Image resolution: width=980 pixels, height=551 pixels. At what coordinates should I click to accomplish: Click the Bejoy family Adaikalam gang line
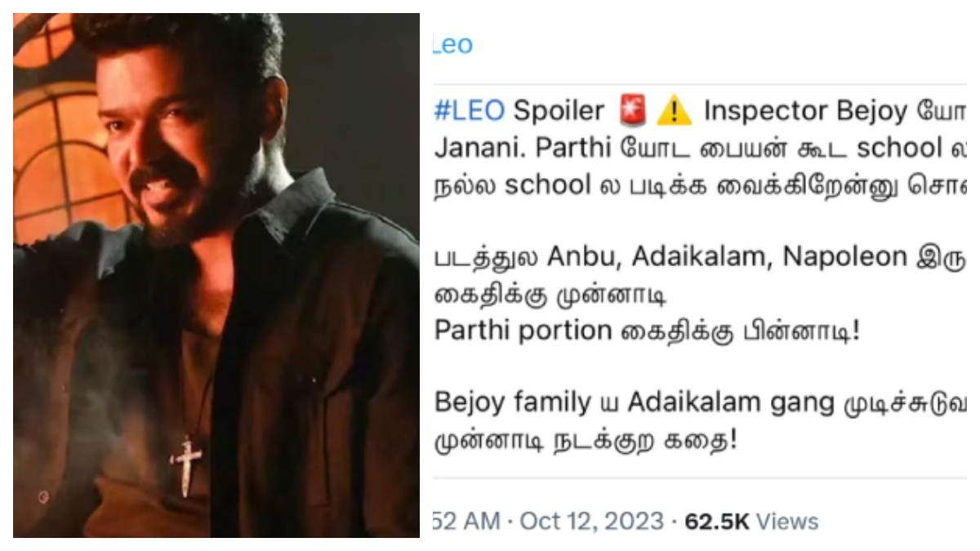coord(700,402)
